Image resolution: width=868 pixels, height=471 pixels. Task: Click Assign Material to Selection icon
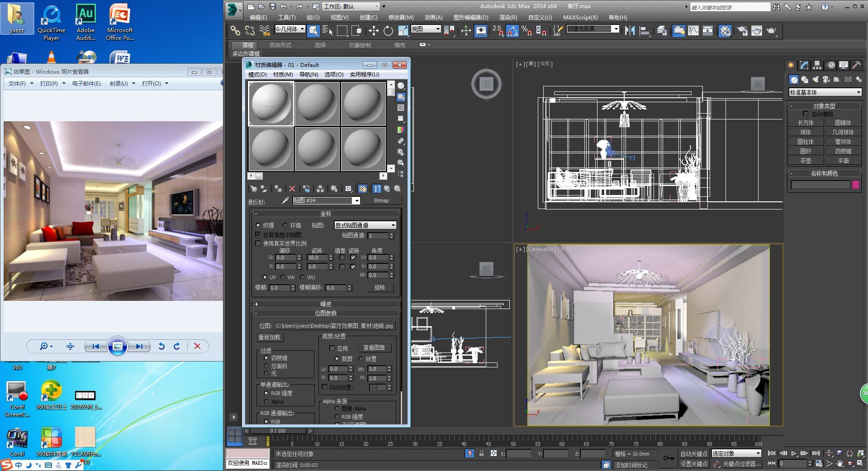click(x=278, y=189)
